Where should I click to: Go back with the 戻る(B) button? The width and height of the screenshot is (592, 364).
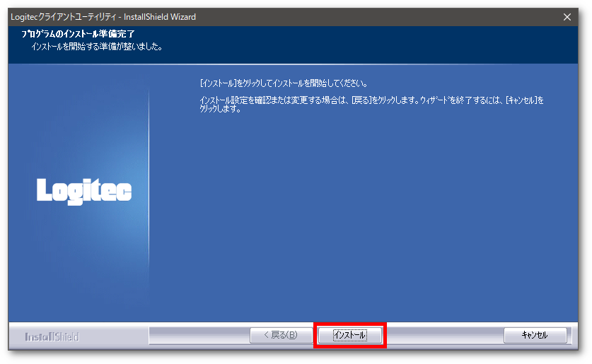tap(281, 335)
